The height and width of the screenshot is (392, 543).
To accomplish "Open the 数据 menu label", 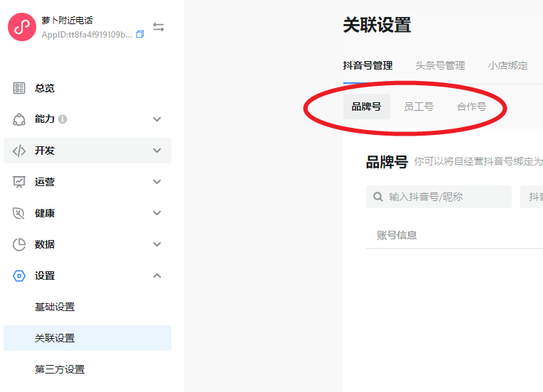I will (x=45, y=244).
